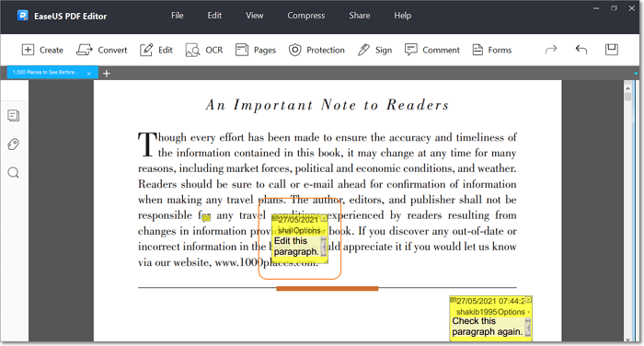Open the View menu
The width and height of the screenshot is (644, 346).
tap(254, 16)
